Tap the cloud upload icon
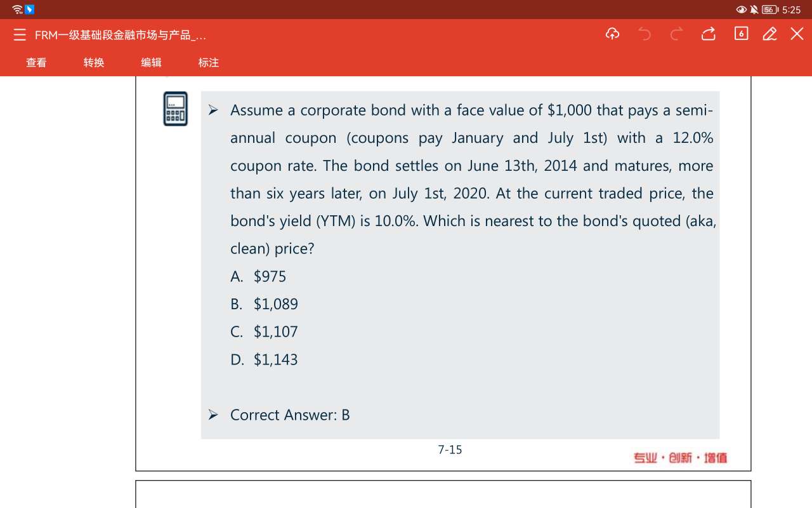Image resolution: width=812 pixels, height=508 pixels. (x=612, y=34)
